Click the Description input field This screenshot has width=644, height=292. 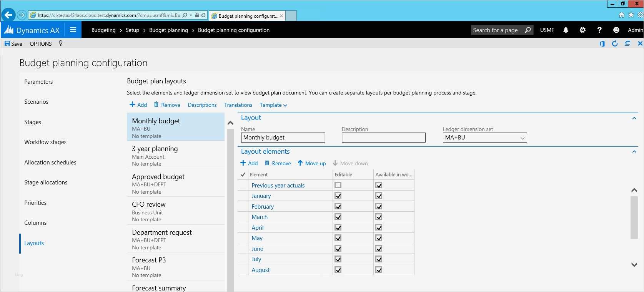384,138
